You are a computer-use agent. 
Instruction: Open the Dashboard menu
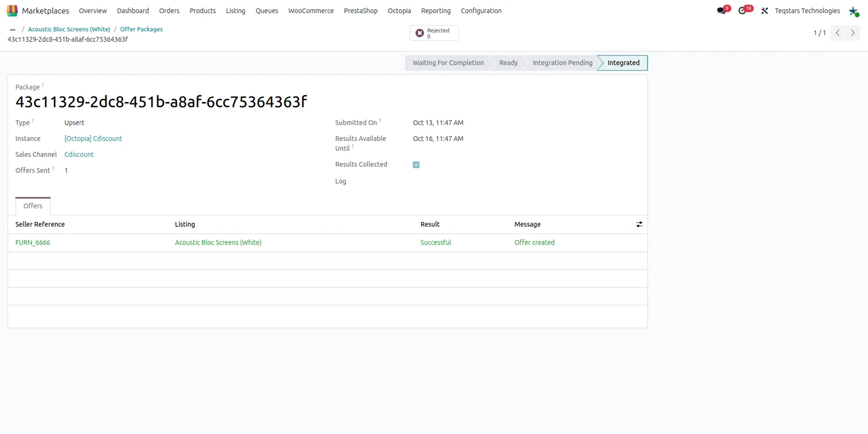pyautogui.click(x=133, y=11)
